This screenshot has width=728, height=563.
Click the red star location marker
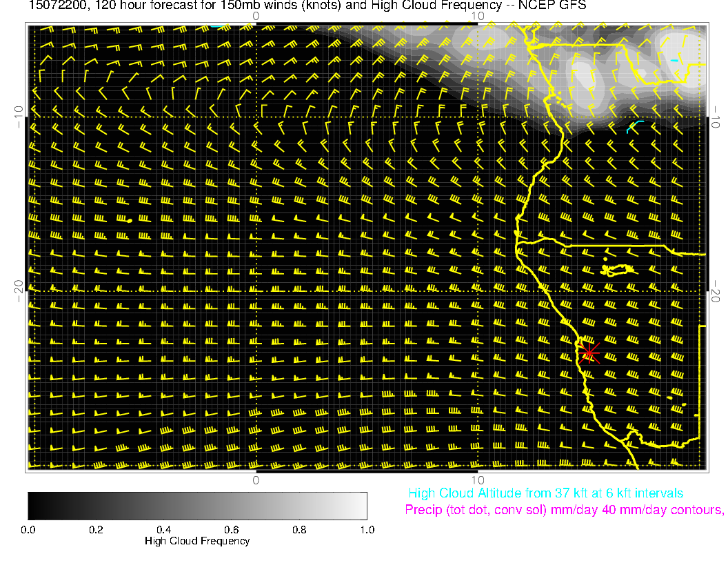(x=589, y=353)
